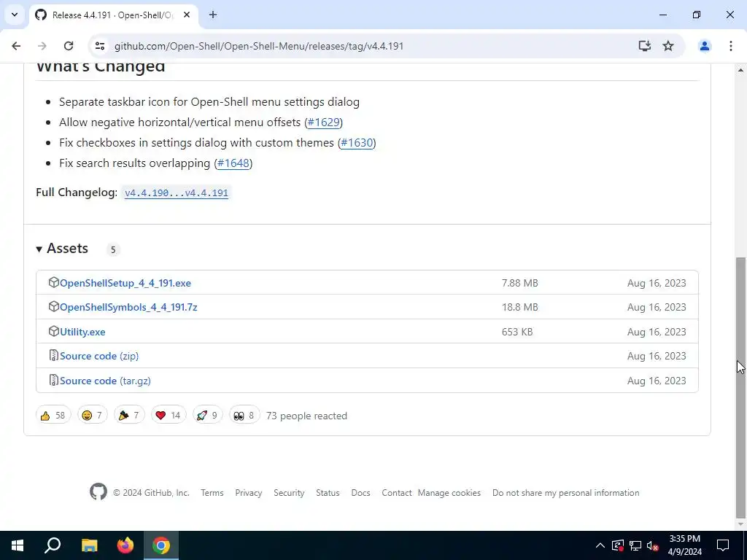747x560 pixels.
Task: Open the Terms footer link
Action: tap(212, 494)
